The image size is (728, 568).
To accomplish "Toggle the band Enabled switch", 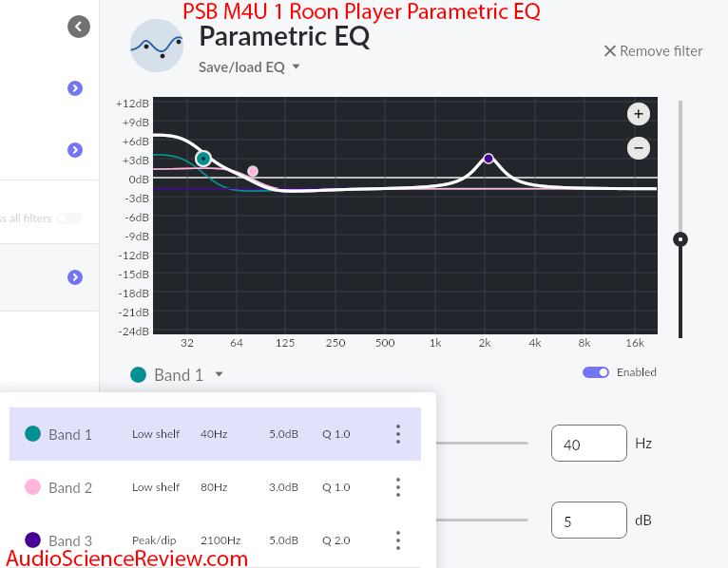I will [596, 372].
